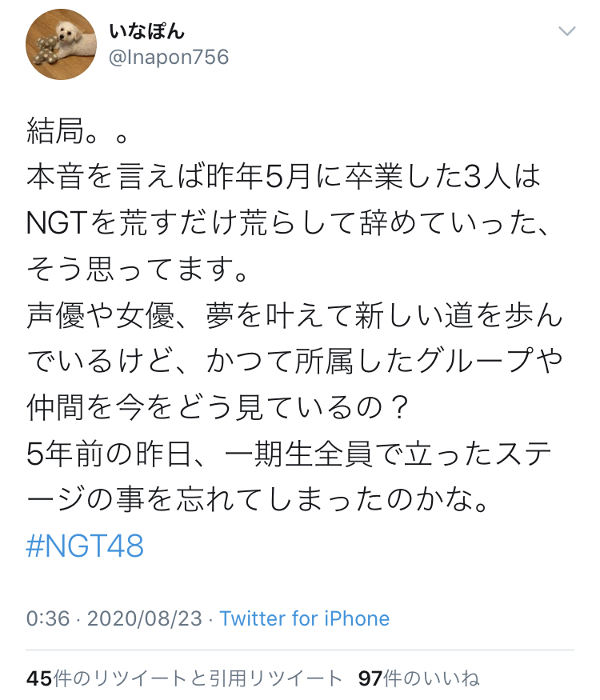View the 45件のリツイートと引用リツイート list
The width and height of the screenshot is (600, 700).
click(x=184, y=678)
